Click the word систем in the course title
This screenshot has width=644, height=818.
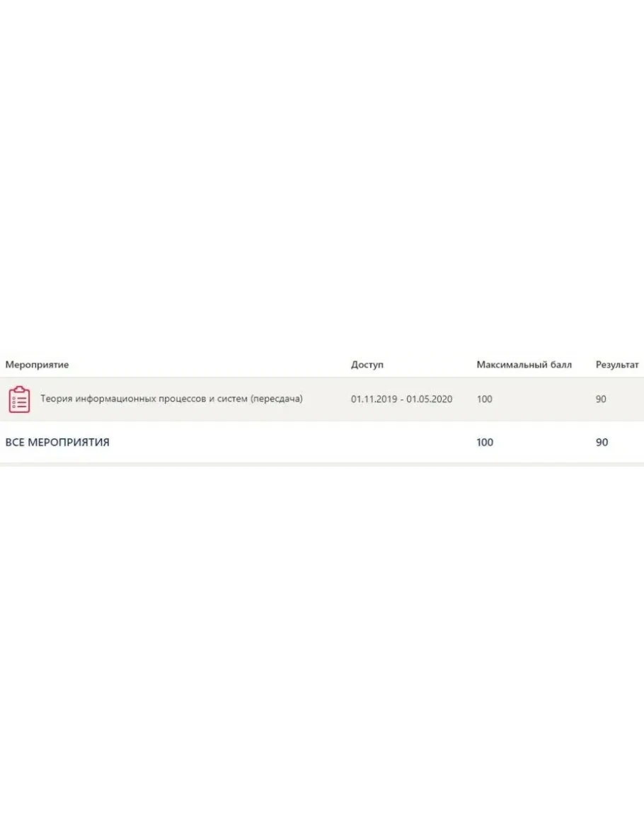(x=232, y=399)
